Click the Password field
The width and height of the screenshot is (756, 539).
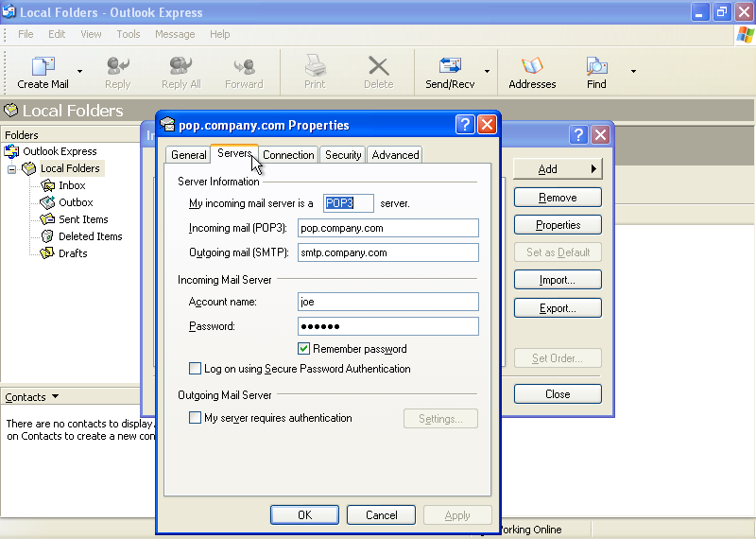(388, 326)
